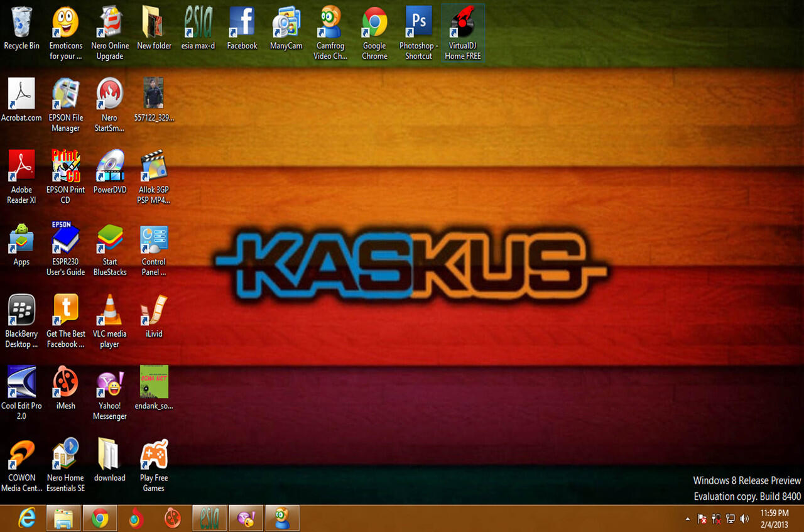Switch to Camfrog via taskbar button
This screenshot has width=804, height=532.
pos(282,518)
